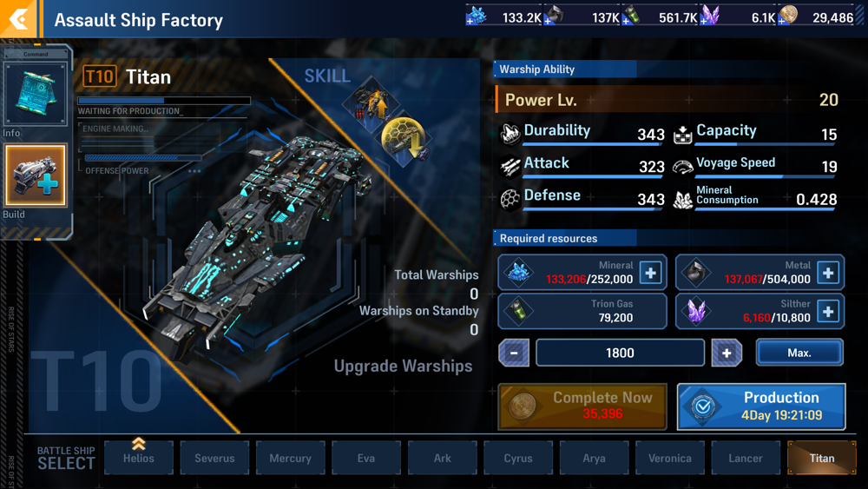This screenshot has height=489, width=868.
Task: Go back using the orange arrow icon
Action: click(x=18, y=19)
